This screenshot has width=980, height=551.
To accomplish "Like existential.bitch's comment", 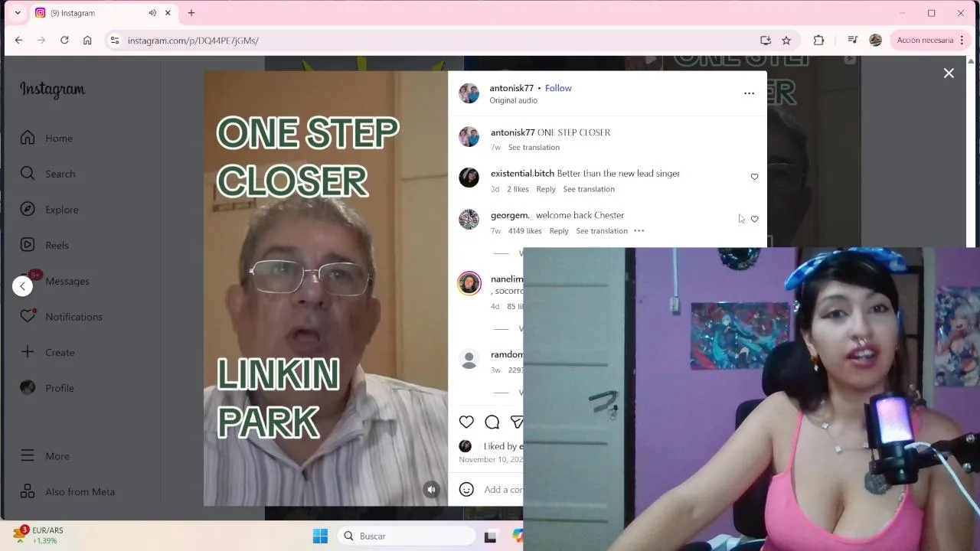I will [x=754, y=177].
